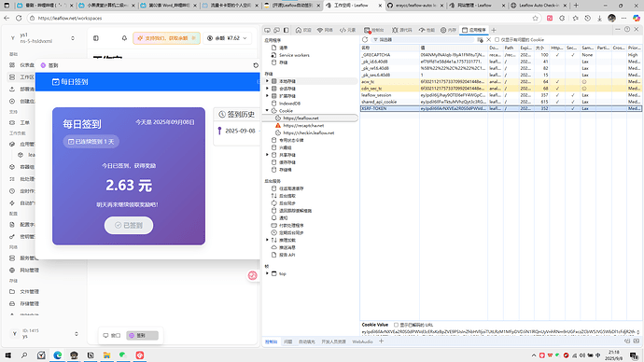The height and width of the screenshot is (362, 644).
Task: Click the browser profile avatar icon
Action: [612, 18]
